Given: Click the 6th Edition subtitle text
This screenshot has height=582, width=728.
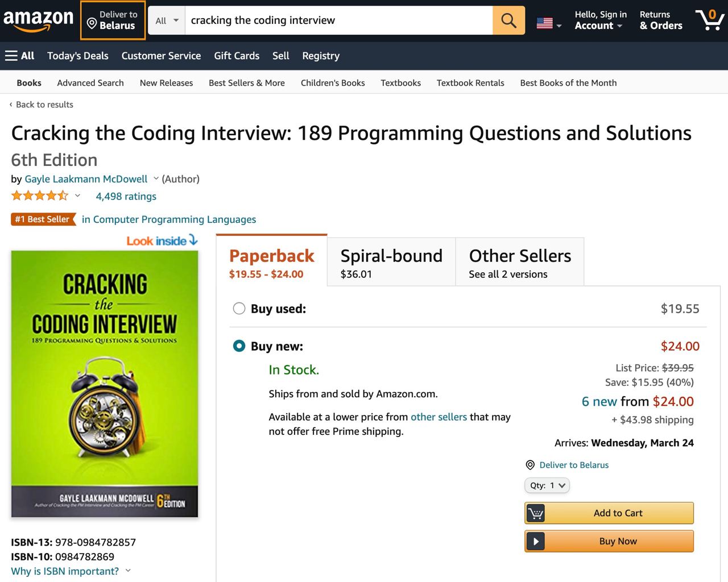Looking at the screenshot, I should coord(54,160).
